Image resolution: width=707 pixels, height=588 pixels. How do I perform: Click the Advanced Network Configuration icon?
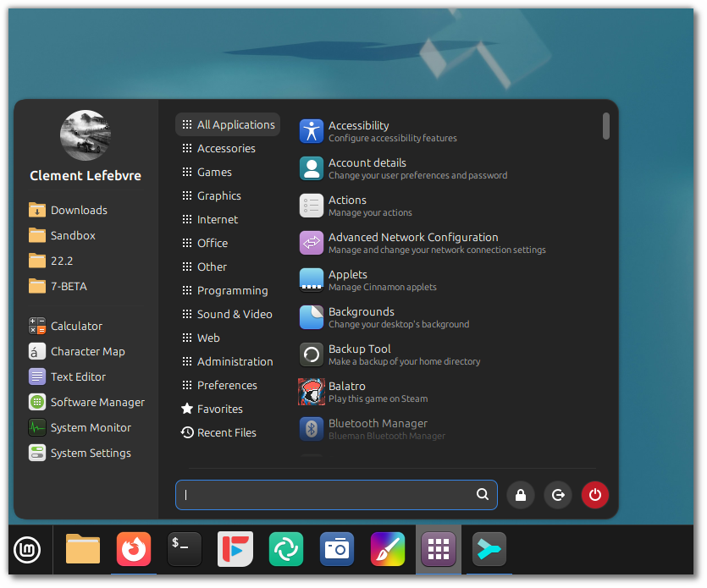312,243
